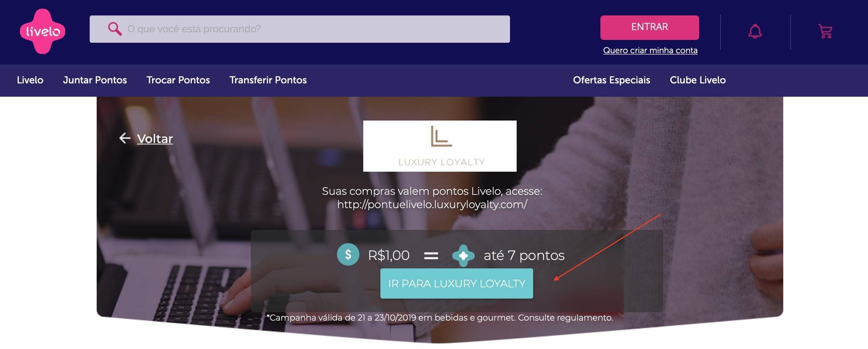Open the Livelo menu item
Image resolution: width=868 pixels, height=349 pixels.
click(x=30, y=80)
